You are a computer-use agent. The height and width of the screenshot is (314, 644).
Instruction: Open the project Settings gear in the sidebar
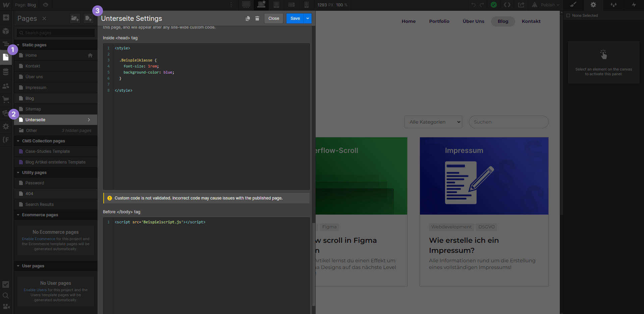[x=6, y=126]
